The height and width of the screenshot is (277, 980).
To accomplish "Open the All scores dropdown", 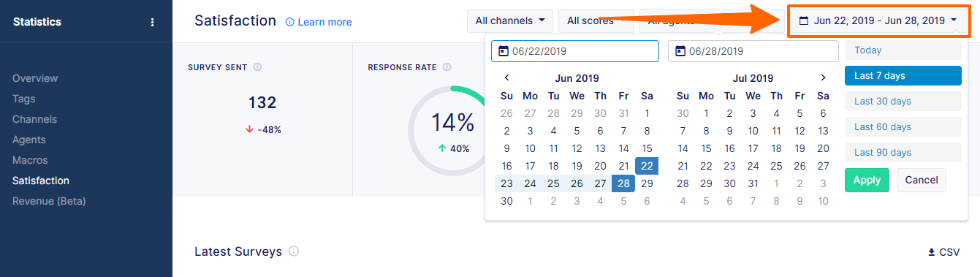I will pos(596,21).
